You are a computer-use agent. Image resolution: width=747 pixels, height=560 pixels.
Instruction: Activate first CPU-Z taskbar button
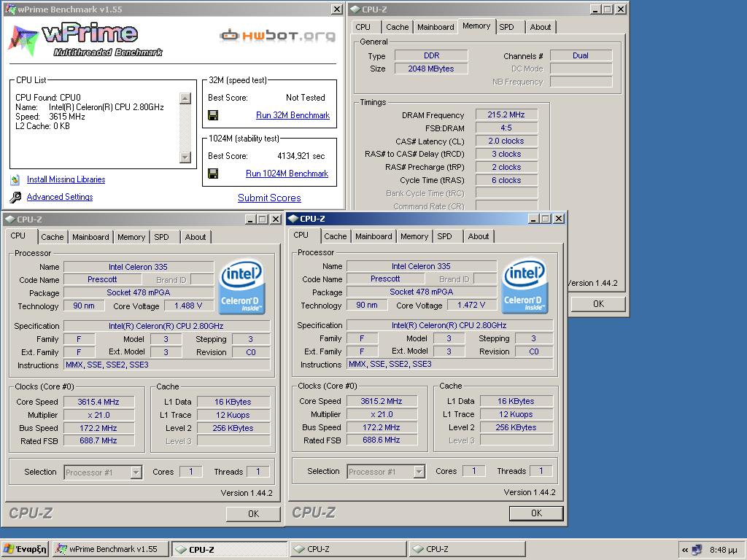(230, 549)
